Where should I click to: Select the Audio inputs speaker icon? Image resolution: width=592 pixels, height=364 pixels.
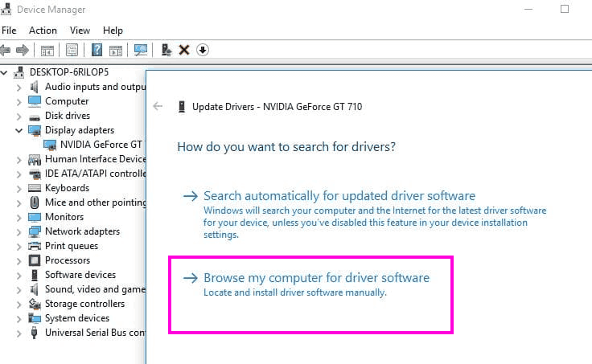click(35, 87)
